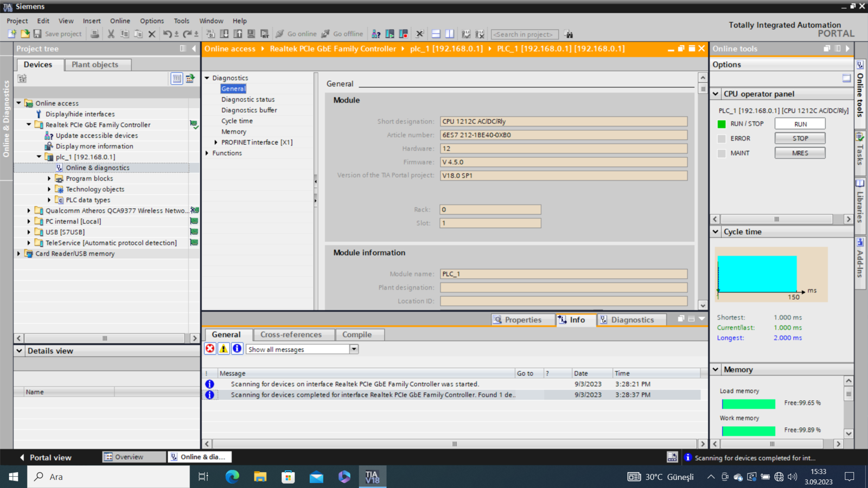Click the Open project icon
The height and width of the screenshot is (488, 868).
[x=25, y=34]
